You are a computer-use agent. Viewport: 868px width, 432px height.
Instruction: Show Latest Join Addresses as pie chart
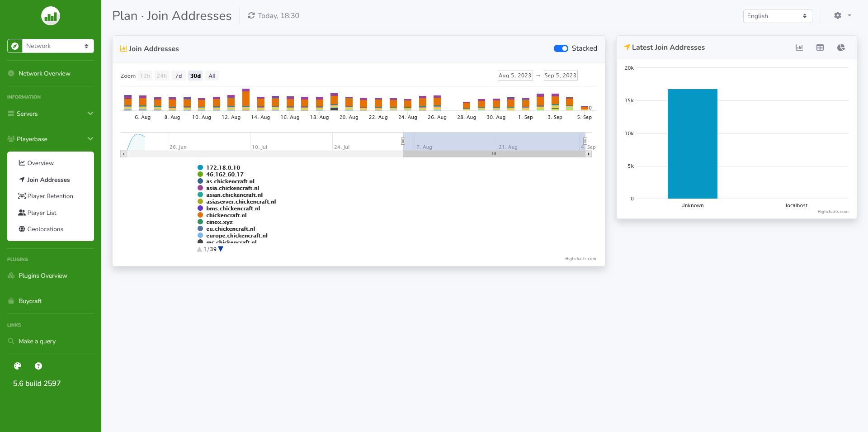point(841,47)
